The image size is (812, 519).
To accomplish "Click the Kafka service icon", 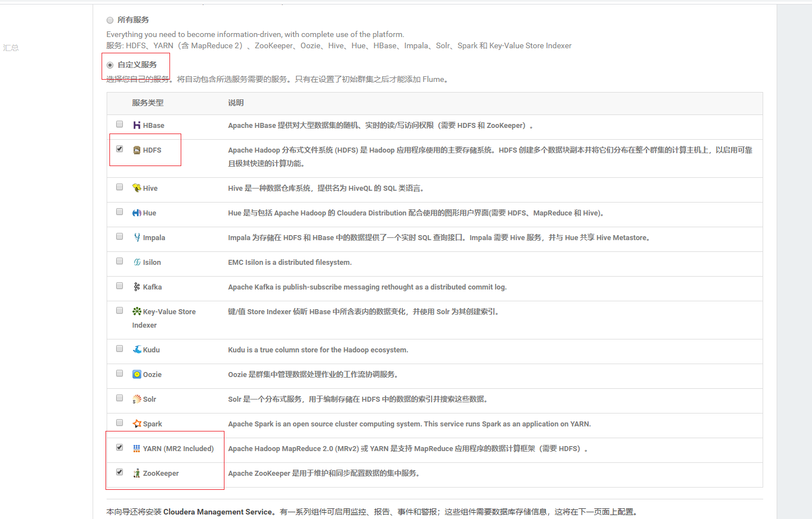I will tap(136, 286).
